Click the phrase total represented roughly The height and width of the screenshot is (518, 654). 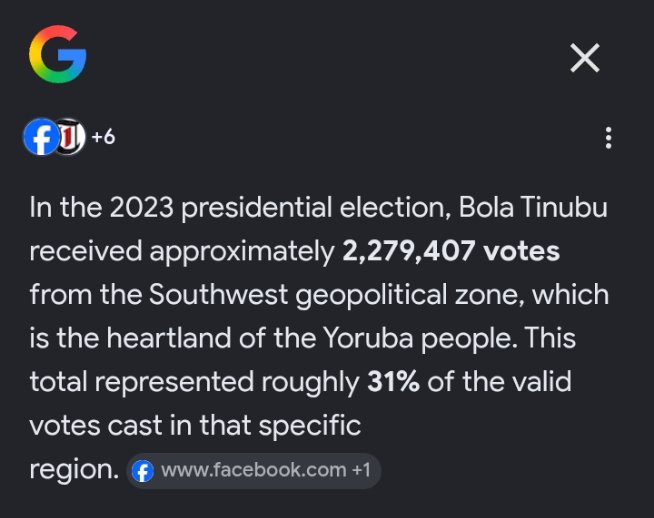[194, 382]
